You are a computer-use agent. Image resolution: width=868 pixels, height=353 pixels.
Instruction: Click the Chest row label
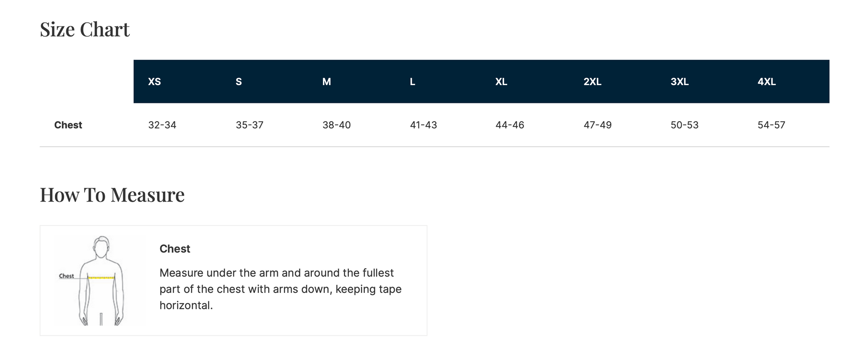(68, 125)
